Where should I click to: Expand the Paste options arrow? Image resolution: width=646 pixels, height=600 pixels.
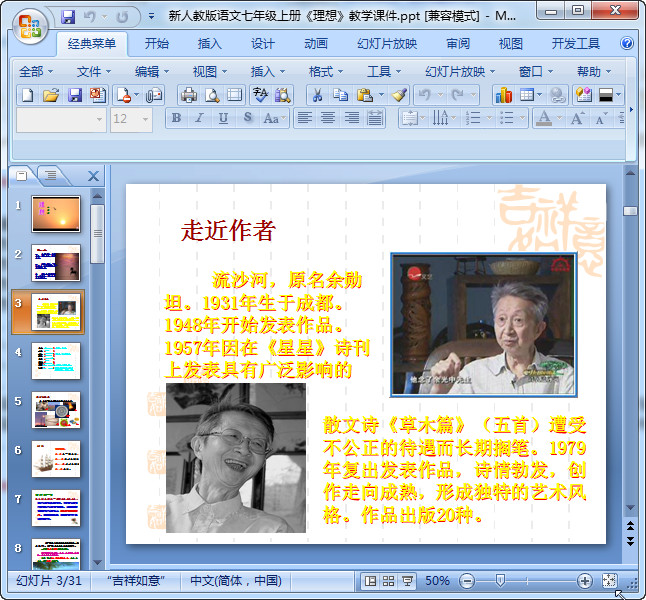382,95
